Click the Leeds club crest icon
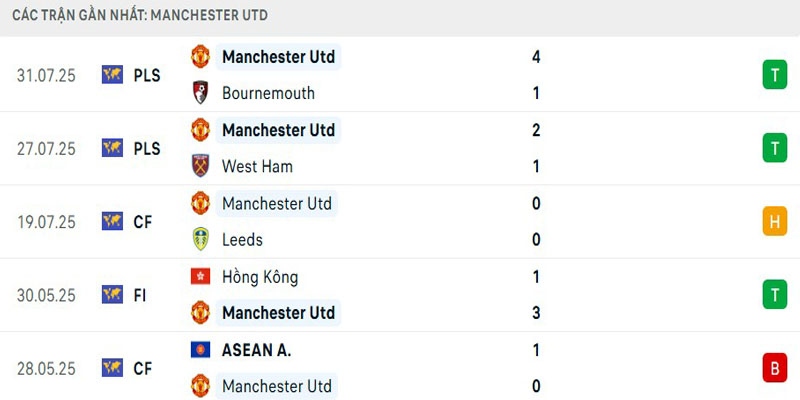800x400 pixels. pos(200,239)
